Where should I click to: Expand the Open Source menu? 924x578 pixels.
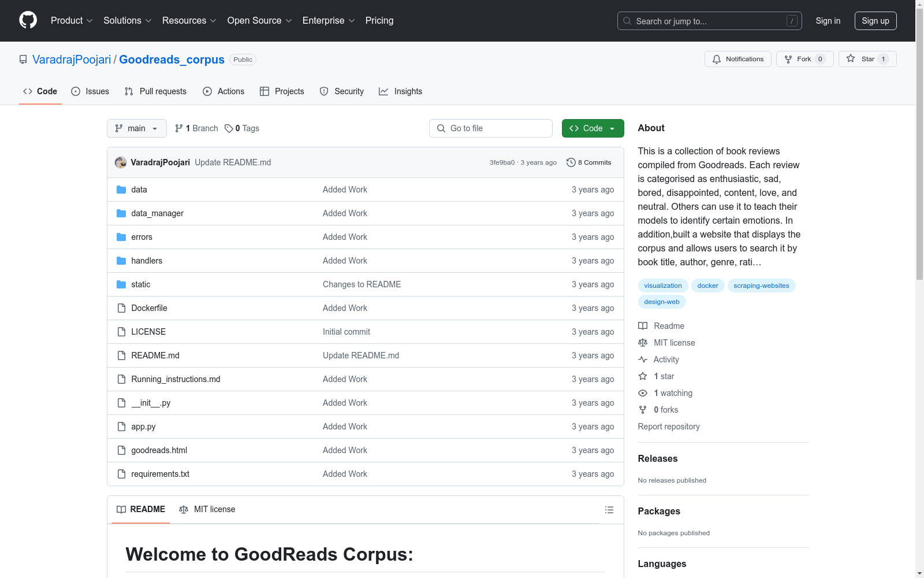tap(260, 20)
